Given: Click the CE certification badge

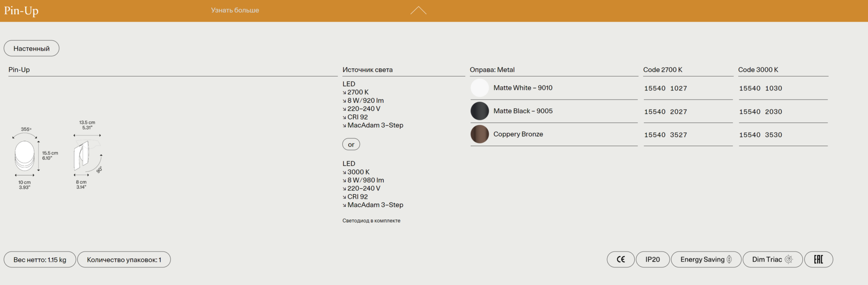Looking at the screenshot, I should click(x=620, y=260).
